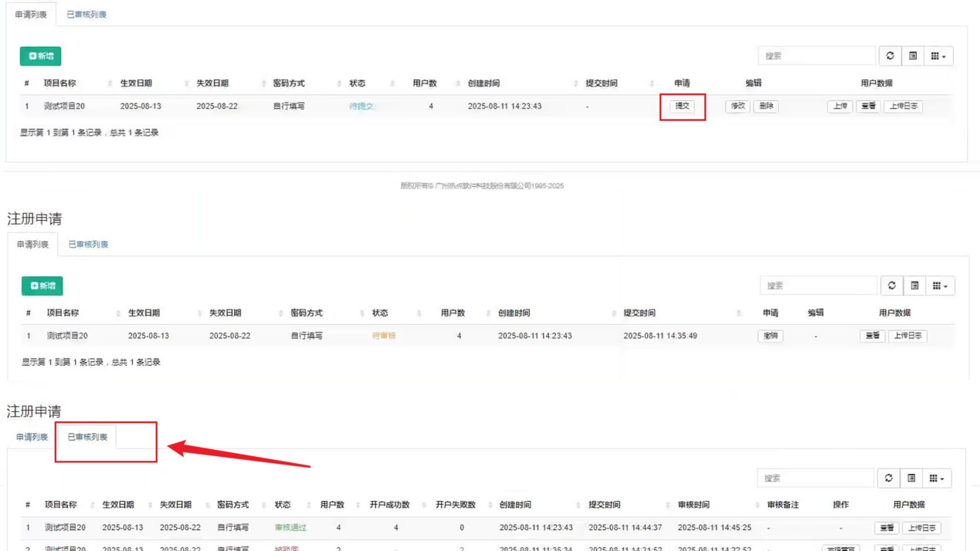This screenshot has height=551, width=980.
Task: Click 修改 to edit the 待提交 project
Action: (738, 106)
